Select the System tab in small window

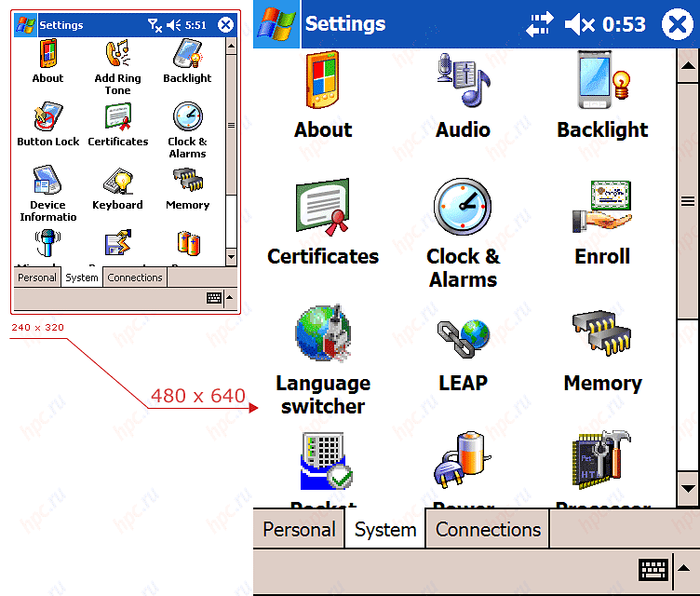(82, 278)
